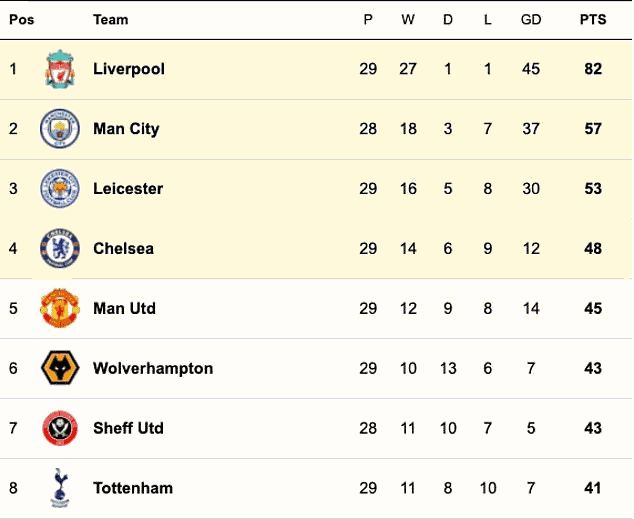The width and height of the screenshot is (634, 519).
Task: Click the Tottenham cockerel crest
Action: click(x=60, y=487)
